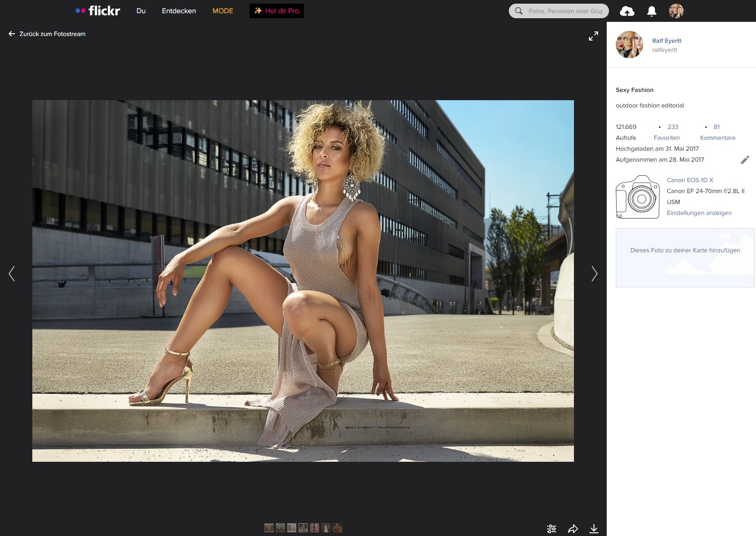Show camera settings via Einstellungen anzeigen
Image resolution: width=756 pixels, height=536 pixels.
click(x=699, y=213)
